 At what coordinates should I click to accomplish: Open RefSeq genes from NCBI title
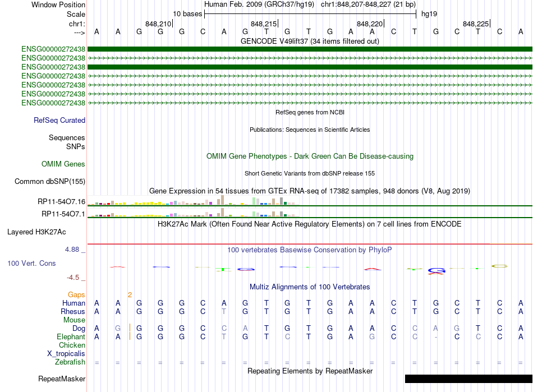pyautogui.click(x=310, y=112)
